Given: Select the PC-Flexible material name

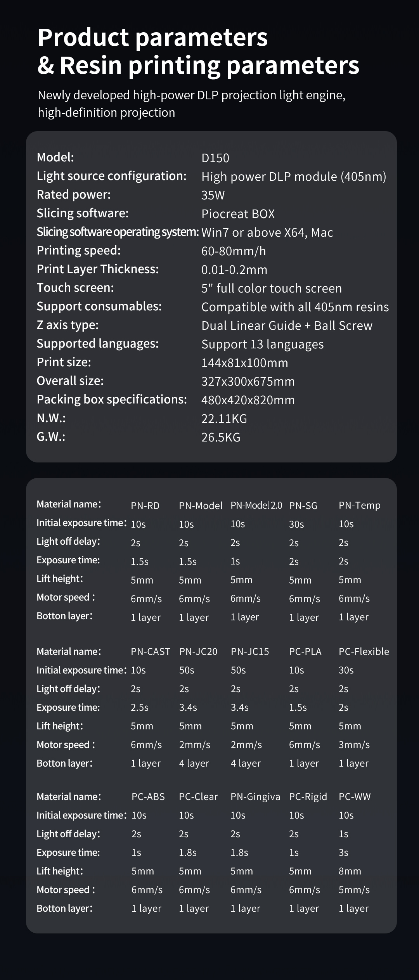Looking at the screenshot, I should 364,651.
